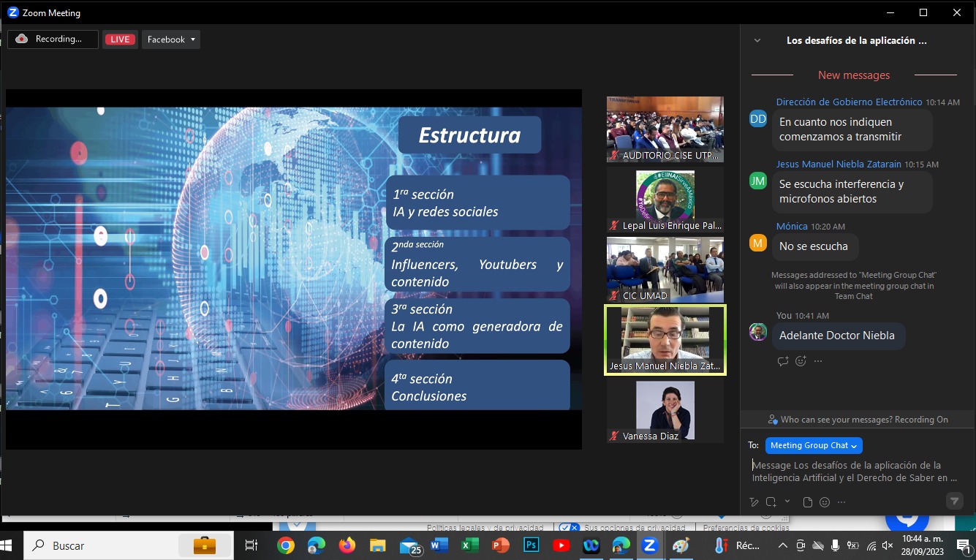Click the cloud Recording indicator
Viewport: 976px width, 560px height.
click(53, 39)
